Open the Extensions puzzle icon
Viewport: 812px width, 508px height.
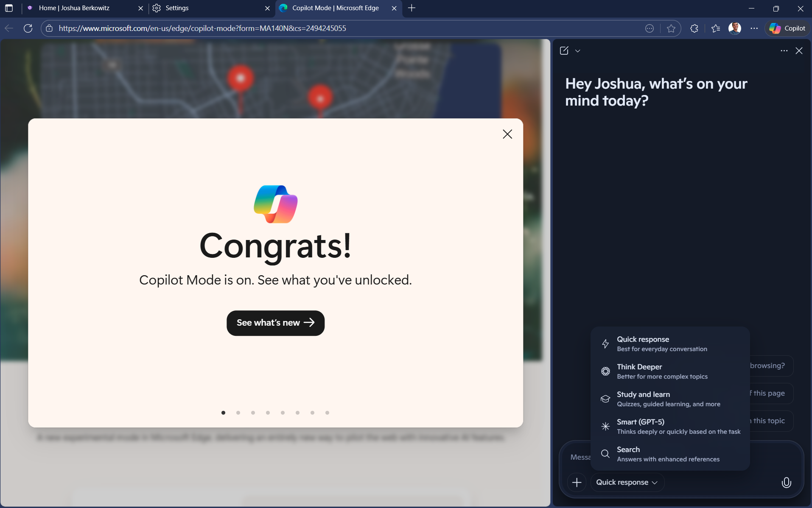(x=694, y=28)
